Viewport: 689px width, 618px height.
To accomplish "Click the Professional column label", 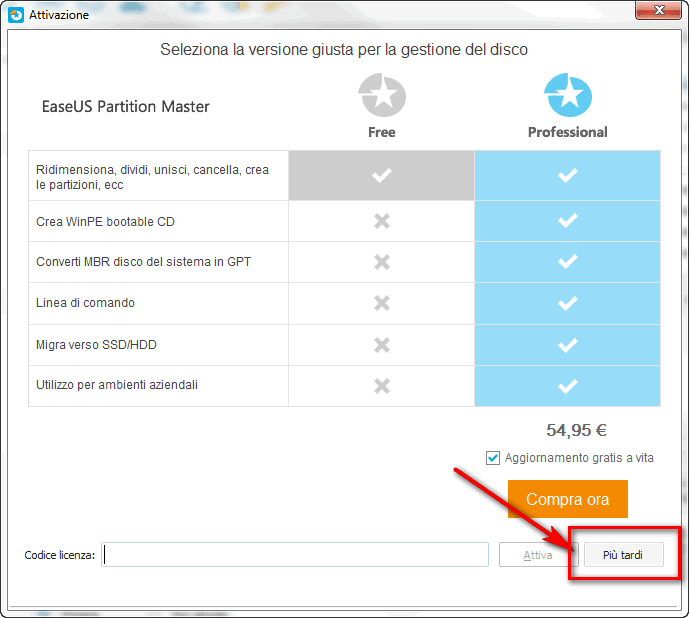I will 568,132.
